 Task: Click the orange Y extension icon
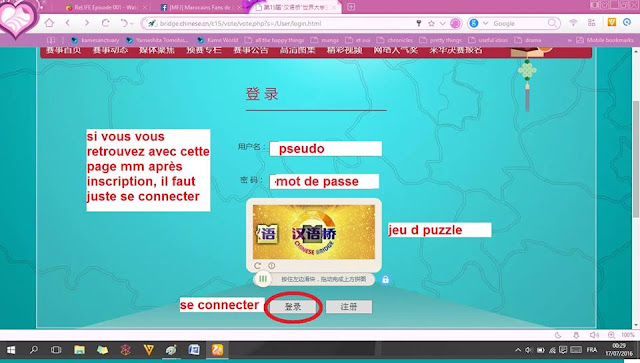point(611,22)
